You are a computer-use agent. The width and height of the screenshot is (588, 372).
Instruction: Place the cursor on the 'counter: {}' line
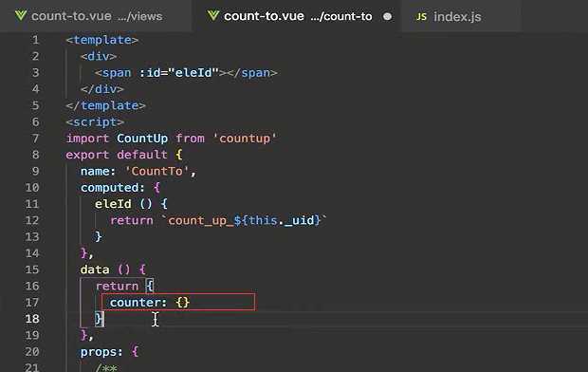[179, 303]
